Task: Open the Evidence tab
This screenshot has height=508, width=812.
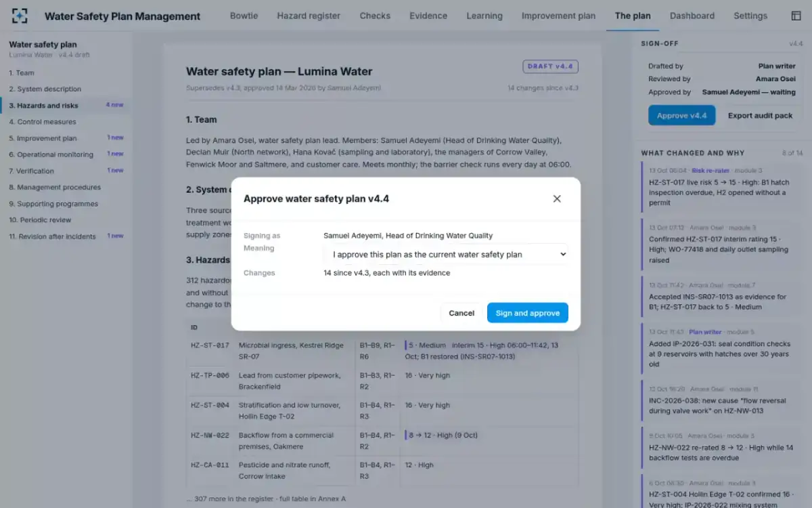Action: point(428,16)
